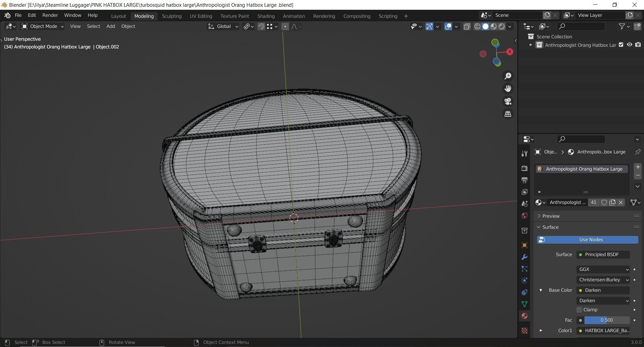The width and height of the screenshot is (644, 347).
Task: Click the Use Nodes button
Action: coord(588,240)
